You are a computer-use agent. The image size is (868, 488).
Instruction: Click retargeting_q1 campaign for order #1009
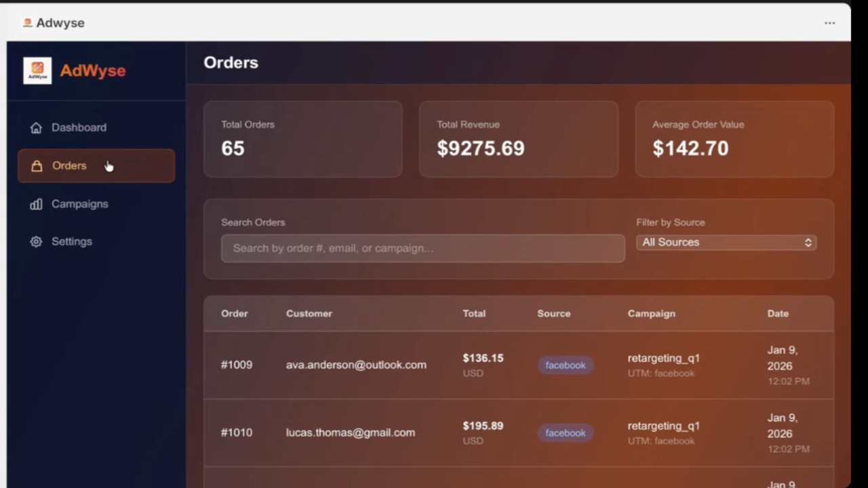[x=664, y=358]
